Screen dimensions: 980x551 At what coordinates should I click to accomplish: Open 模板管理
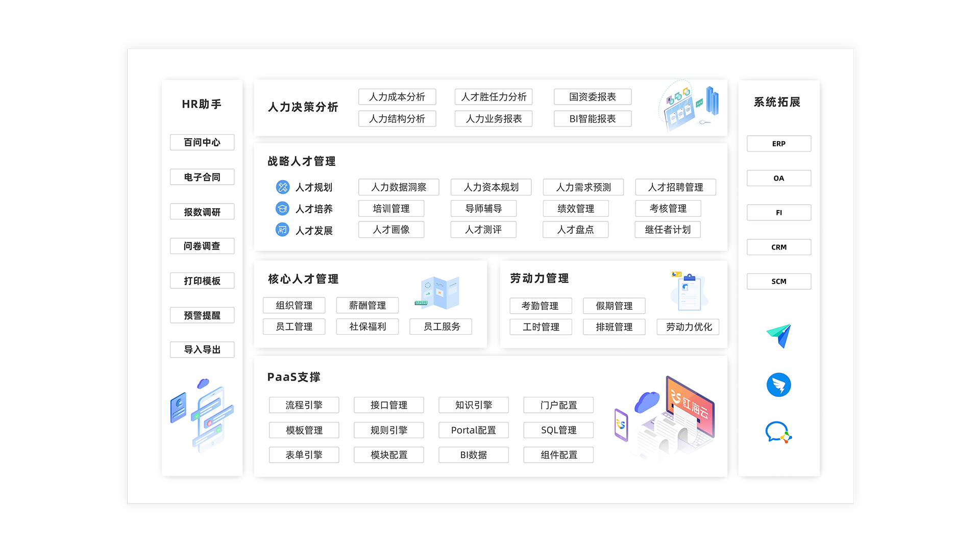click(x=304, y=430)
